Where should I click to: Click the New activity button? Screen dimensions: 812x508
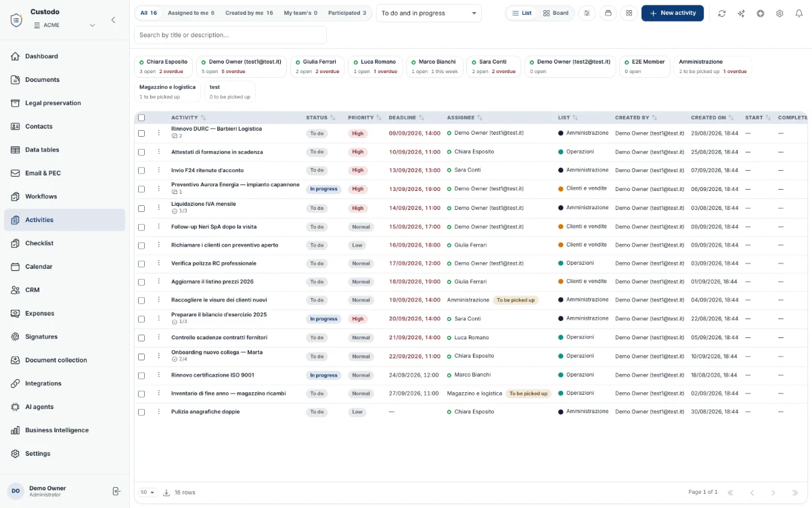pyautogui.click(x=673, y=13)
